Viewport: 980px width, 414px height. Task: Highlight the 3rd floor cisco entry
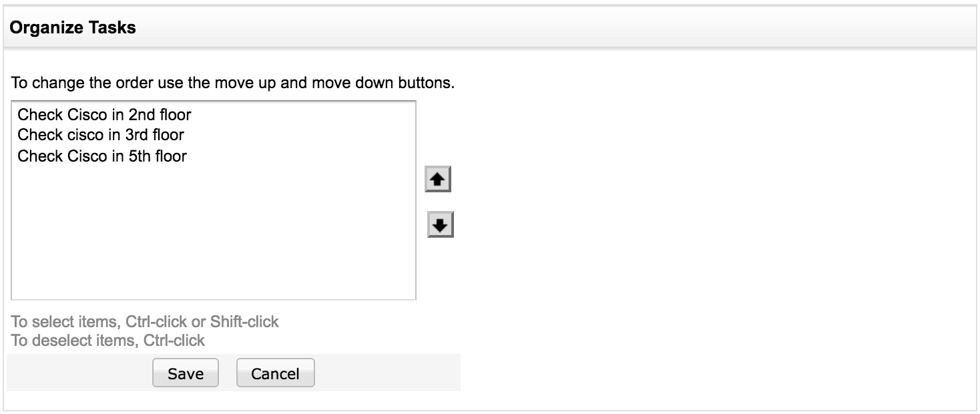click(101, 136)
